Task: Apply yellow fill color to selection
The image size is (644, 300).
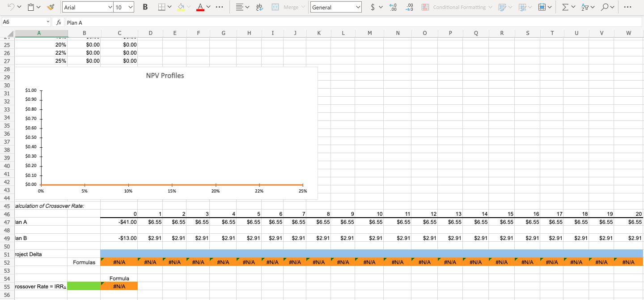Action: point(181,7)
